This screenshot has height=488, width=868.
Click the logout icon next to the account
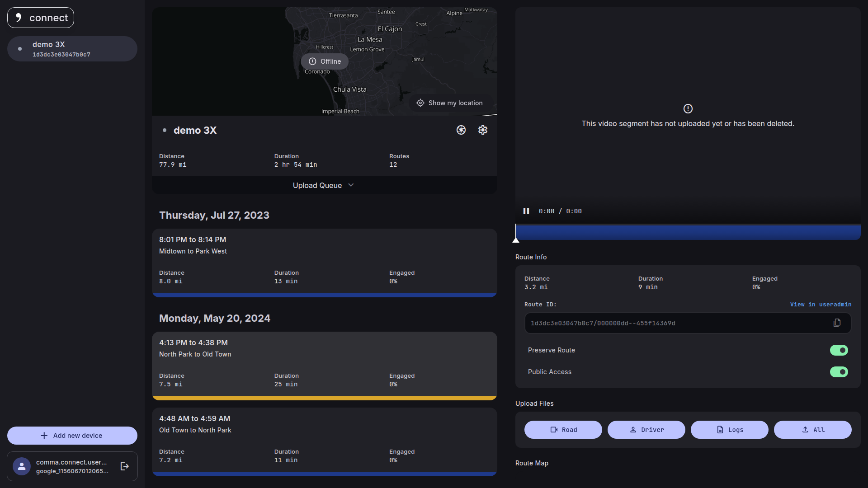pos(125,466)
